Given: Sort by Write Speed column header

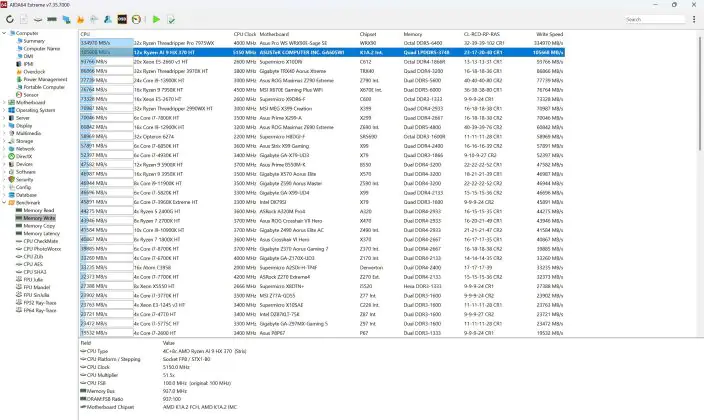Looking at the screenshot, I should click(x=550, y=34).
